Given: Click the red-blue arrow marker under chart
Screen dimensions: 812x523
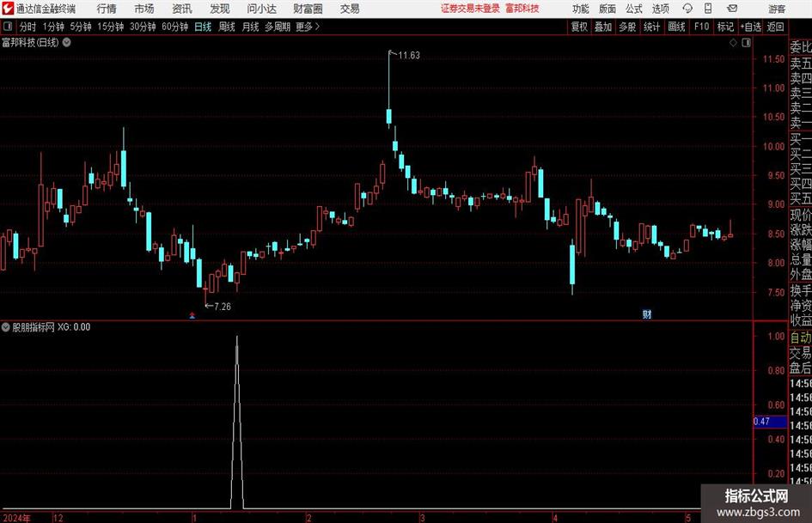Looking at the screenshot, I should click(192, 315).
